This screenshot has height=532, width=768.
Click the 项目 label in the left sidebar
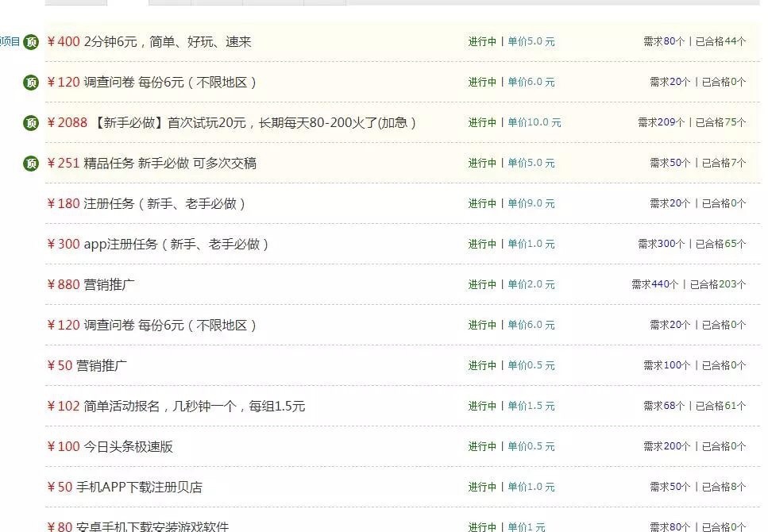pos(11,41)
